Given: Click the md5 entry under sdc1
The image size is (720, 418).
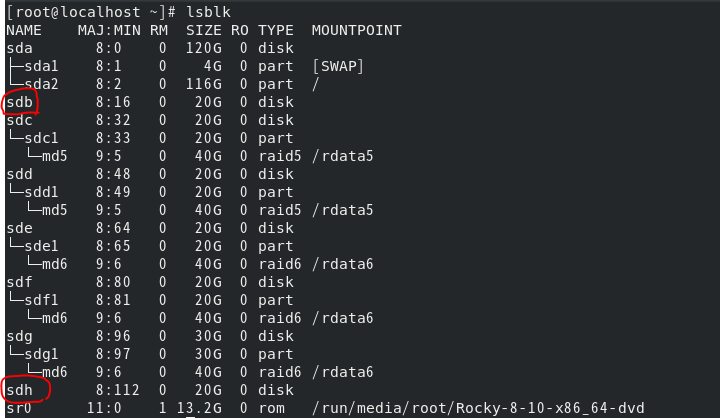Looking at the screenshot, I should click(55, 156).
